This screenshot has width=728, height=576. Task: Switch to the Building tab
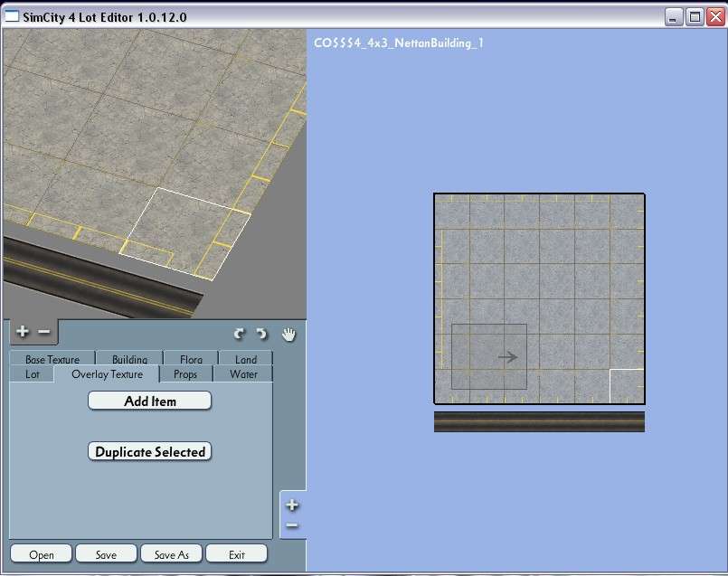pos(129,359)
